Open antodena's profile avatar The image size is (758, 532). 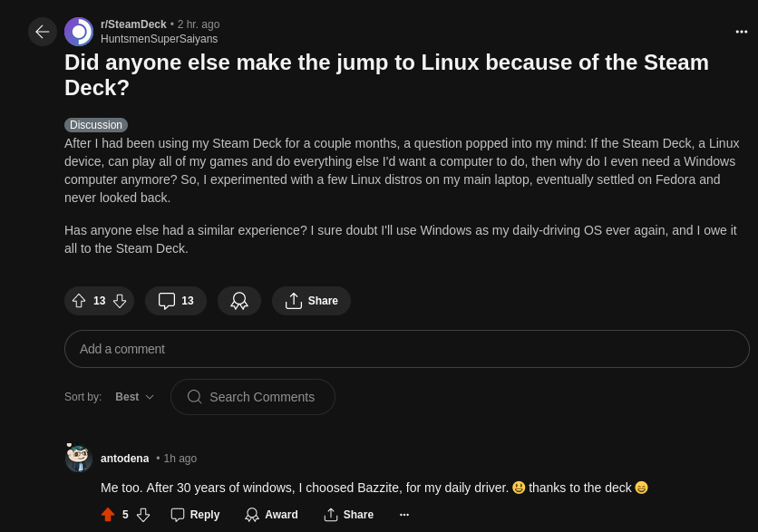(79, 458)
